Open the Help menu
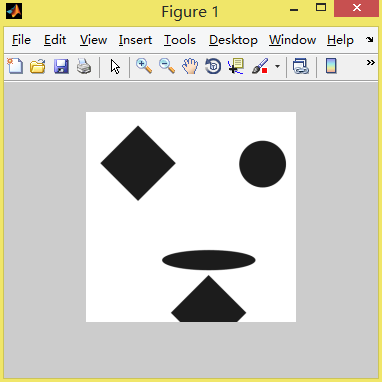The height and width of the screenshot is (382, 382). 340,40
